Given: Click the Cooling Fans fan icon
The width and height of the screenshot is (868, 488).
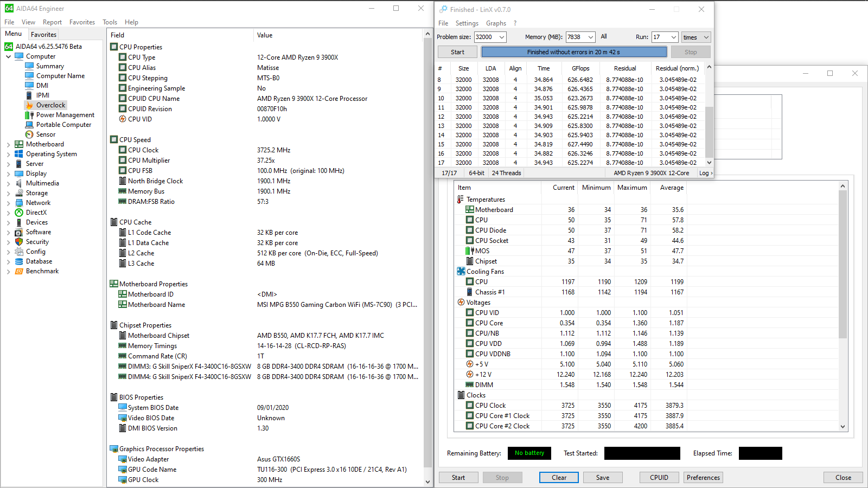Looking at the screenshot, I should pyautogui.click(x=461, y=272).
